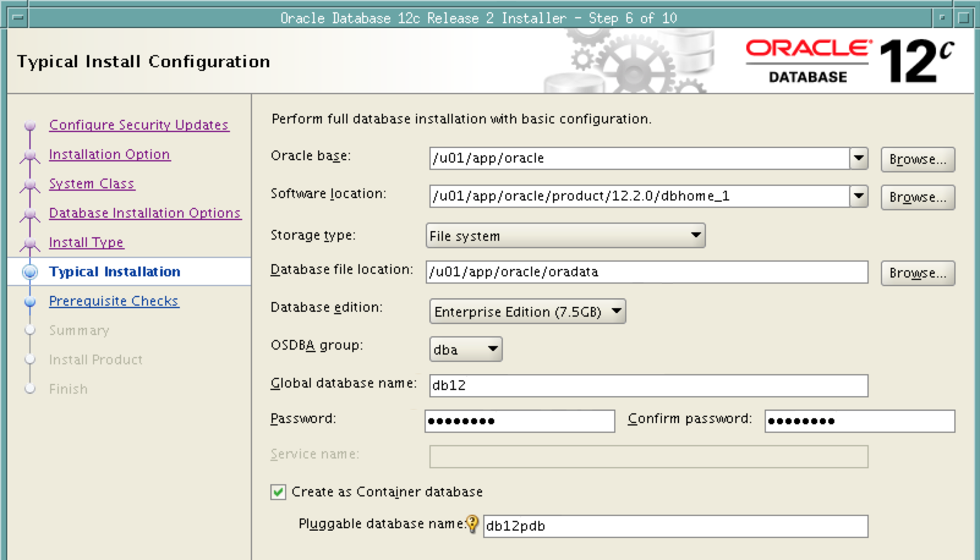Maximize the installer window

[x=963, y=18]
